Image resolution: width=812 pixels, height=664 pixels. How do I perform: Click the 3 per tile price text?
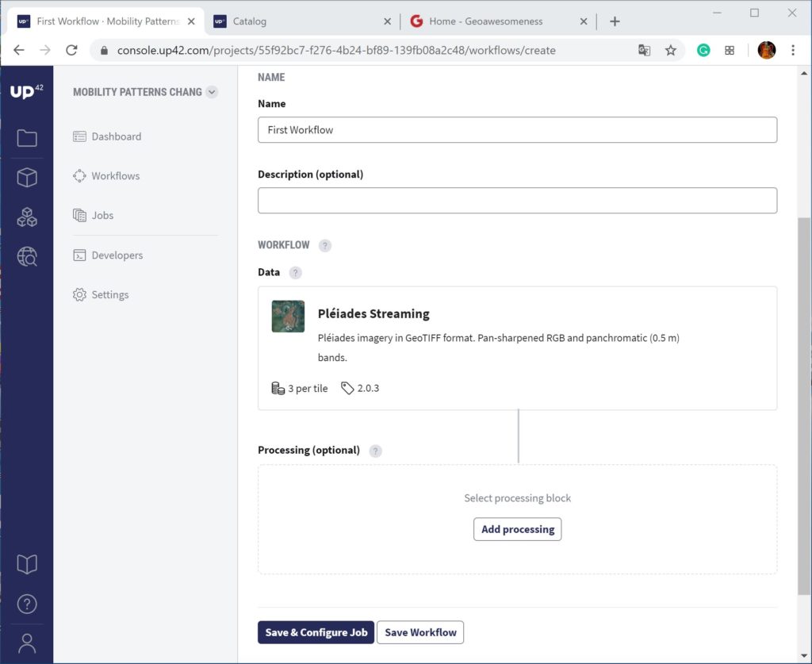pos(308,389)
